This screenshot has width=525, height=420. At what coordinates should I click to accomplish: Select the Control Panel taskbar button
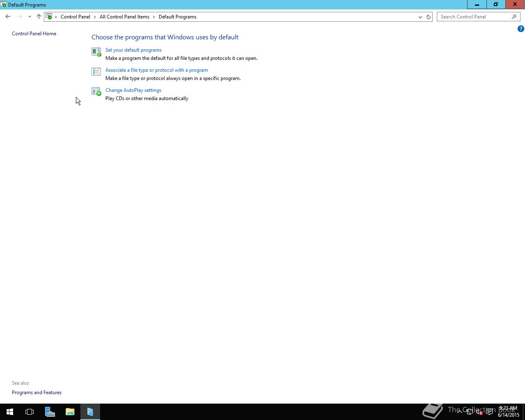point(90,412)
